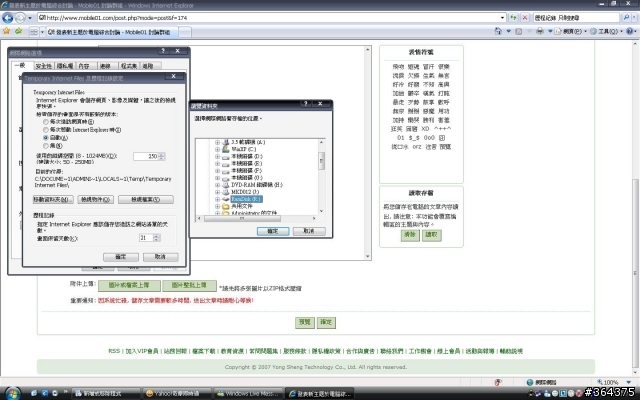Expand the local disk (D:) tree node
This screenshot has height=400, width=640.
coord(217,156)
